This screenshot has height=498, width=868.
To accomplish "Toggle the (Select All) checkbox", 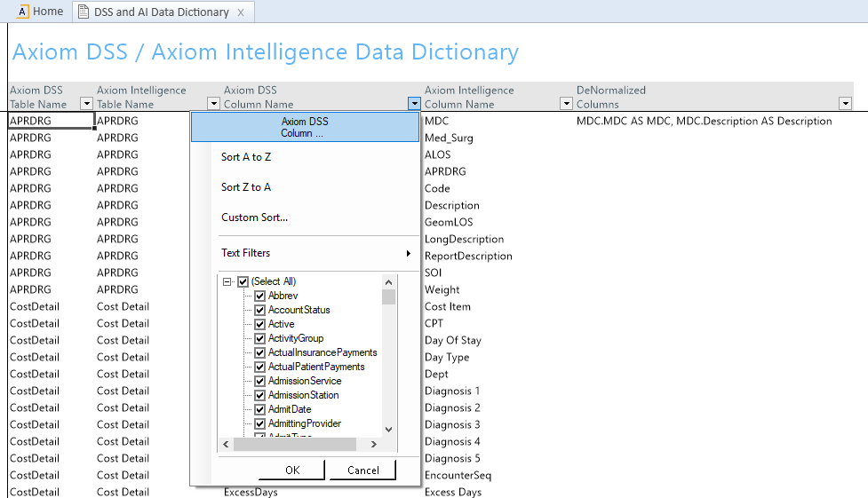I will (x=243, y=281).
